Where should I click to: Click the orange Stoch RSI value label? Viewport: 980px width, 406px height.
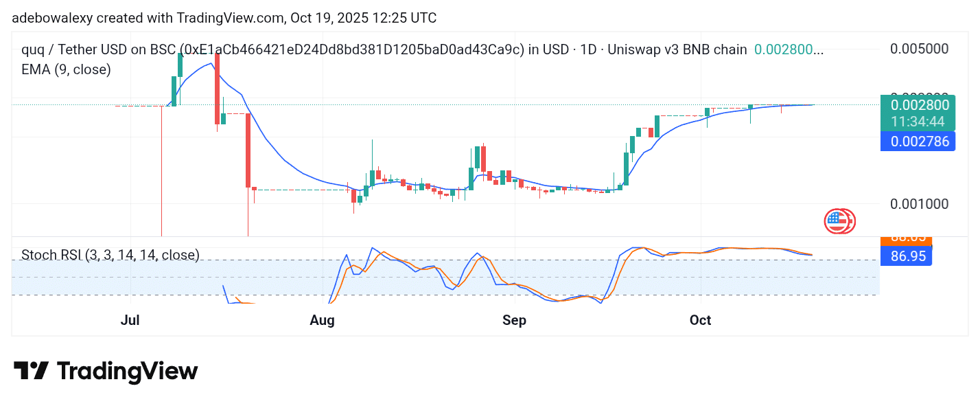[906, 238]
